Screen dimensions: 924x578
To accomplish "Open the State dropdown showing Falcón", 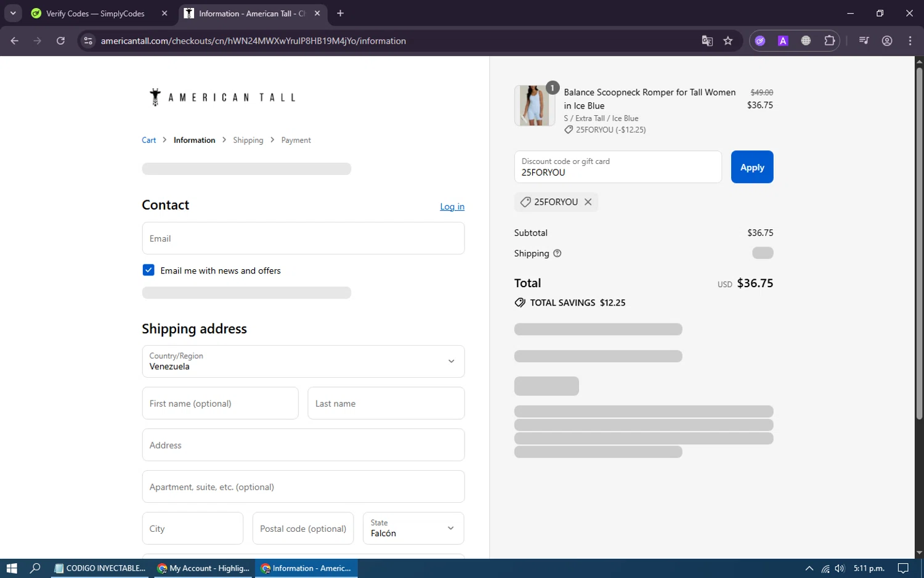I will [413, 528].
